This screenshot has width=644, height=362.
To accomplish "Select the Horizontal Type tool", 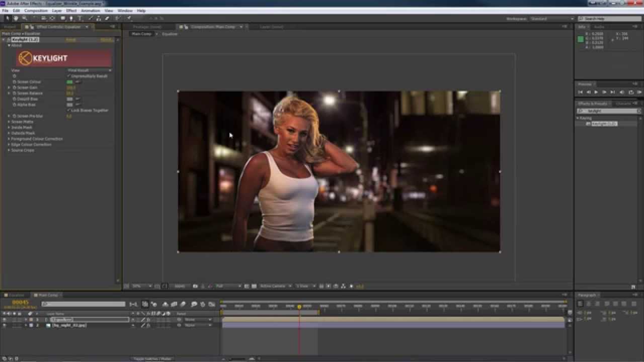I will point(79,18).
